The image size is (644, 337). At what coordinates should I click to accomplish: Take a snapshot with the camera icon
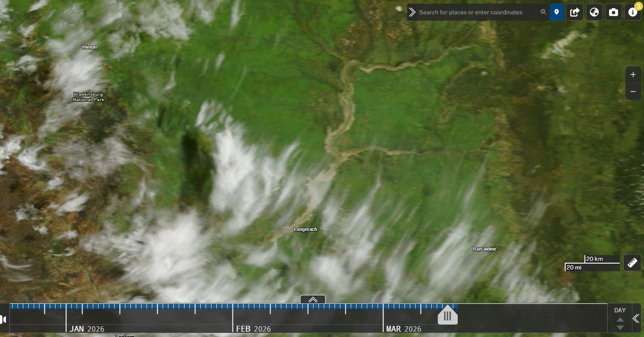(614, 12)
